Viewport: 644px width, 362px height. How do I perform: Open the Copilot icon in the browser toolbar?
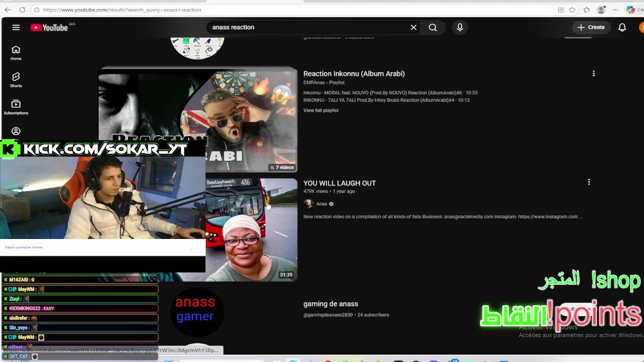(x=631, y=10)
